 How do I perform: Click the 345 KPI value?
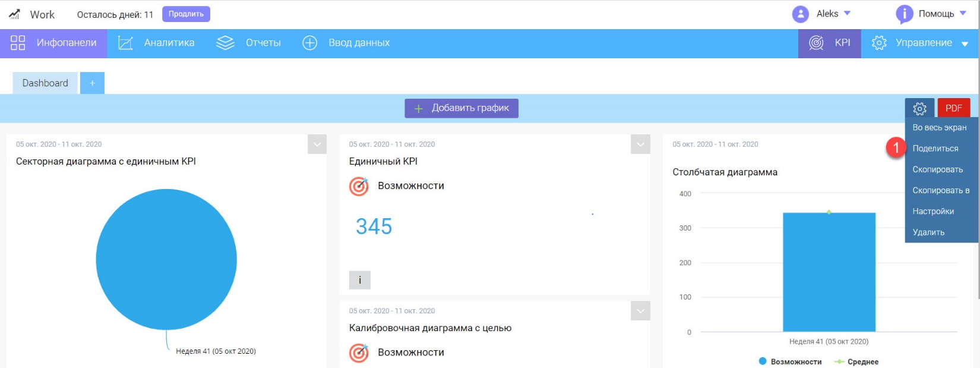[x=374, y=227]
